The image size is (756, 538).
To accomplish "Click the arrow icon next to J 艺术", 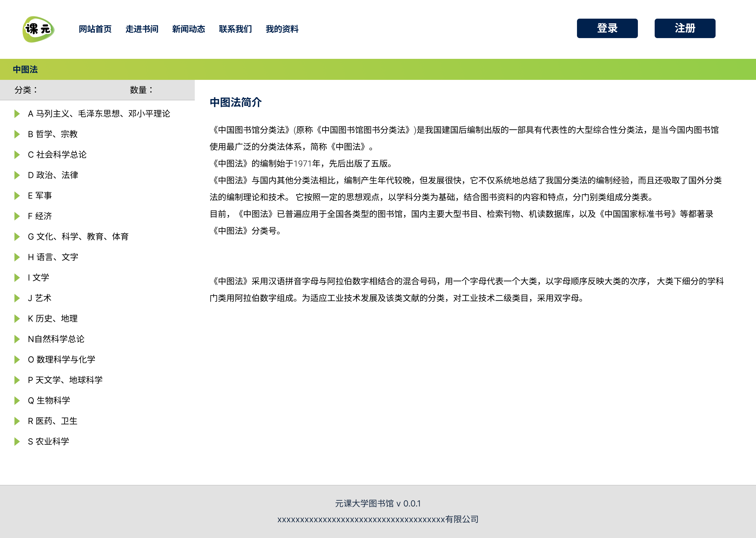I will pyautogui.click(x=17, y=298).
